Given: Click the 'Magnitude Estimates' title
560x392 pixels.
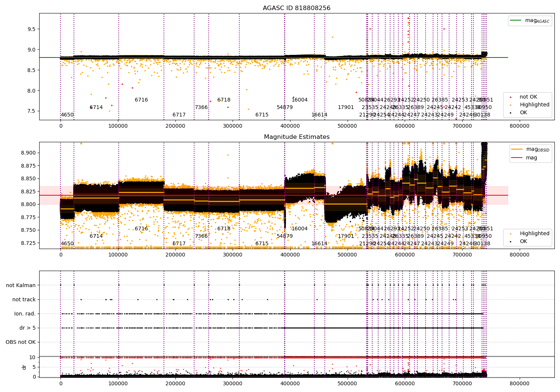Looking at the screenshot, I should (296, 137).
